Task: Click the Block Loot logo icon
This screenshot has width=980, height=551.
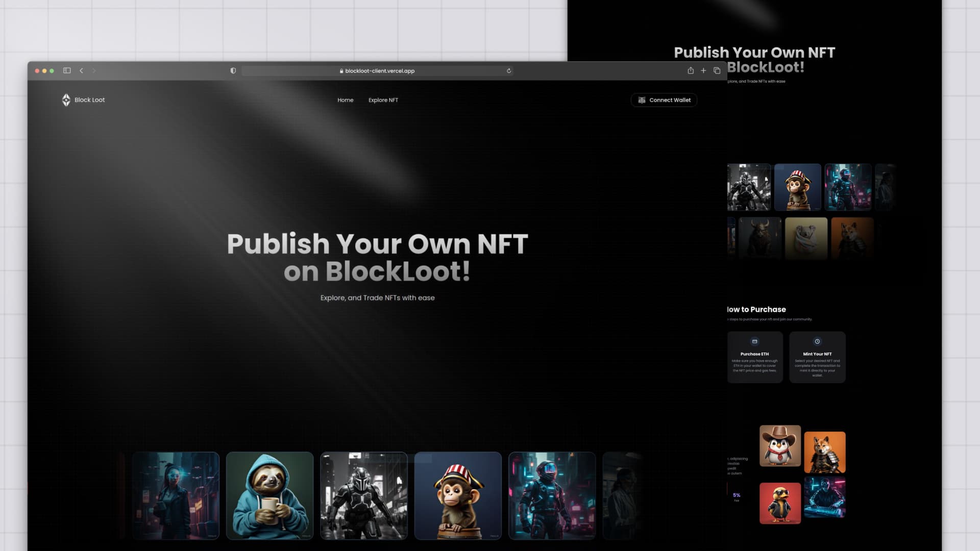Action: click(65, 100)
